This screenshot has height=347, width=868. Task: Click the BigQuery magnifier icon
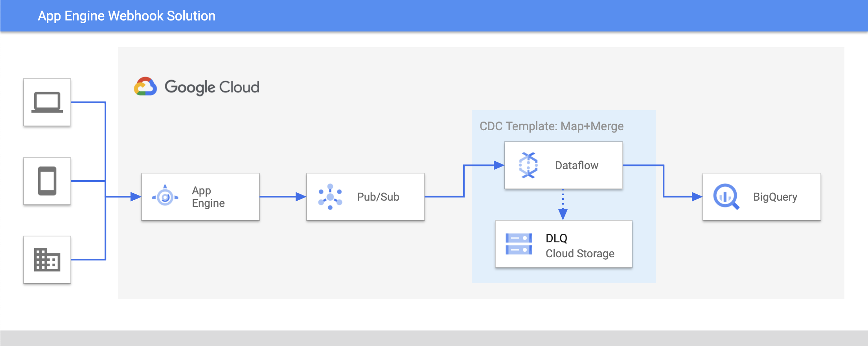click(726, 197)
